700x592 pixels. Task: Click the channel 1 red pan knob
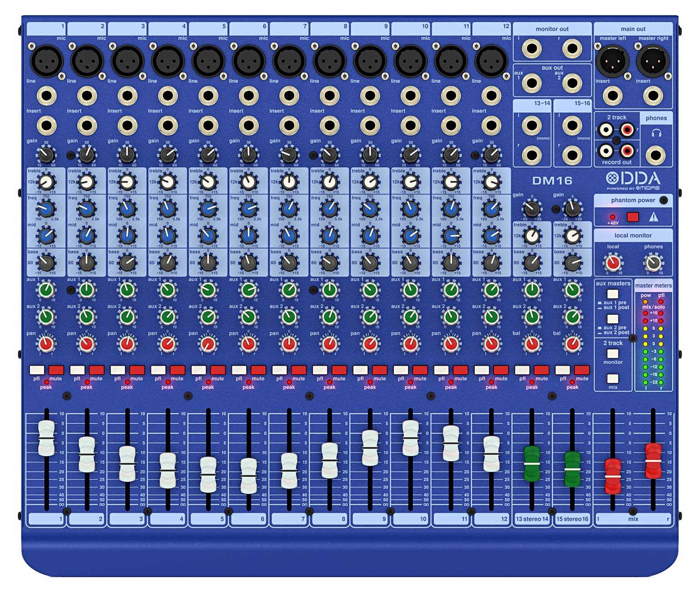tap(46, 344)
